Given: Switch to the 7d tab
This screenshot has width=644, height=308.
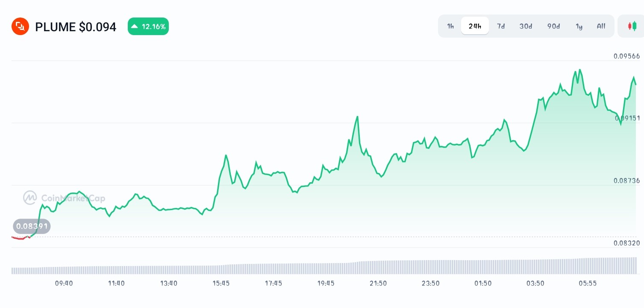Looking at the screenshot, I should (501, 26).
